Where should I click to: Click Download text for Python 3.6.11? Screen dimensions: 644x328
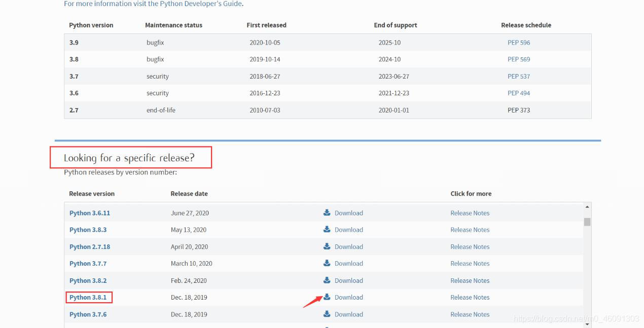coord(349,213)
